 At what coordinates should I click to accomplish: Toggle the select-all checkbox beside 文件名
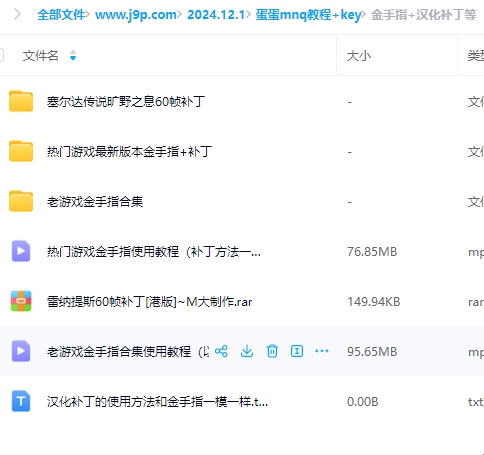click(x=1, y=55)
